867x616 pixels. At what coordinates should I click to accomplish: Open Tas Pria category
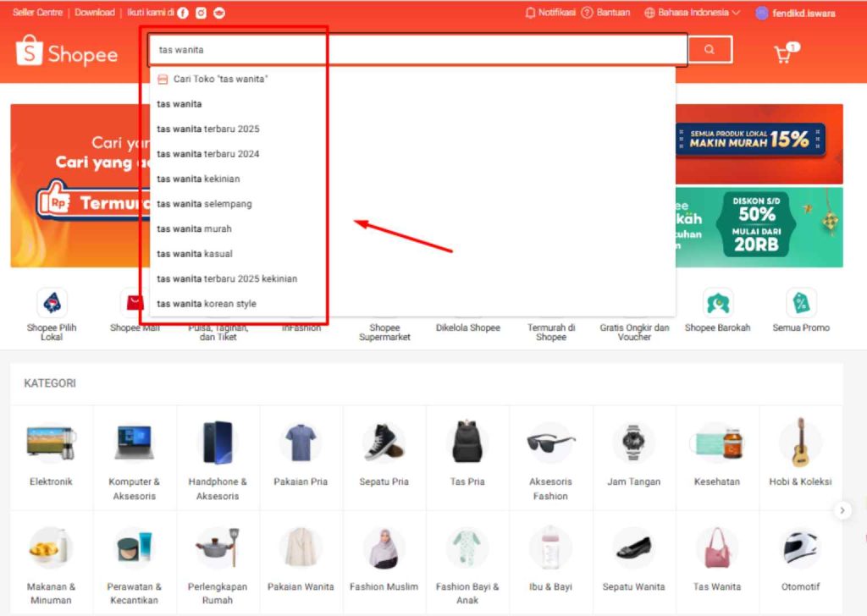coord(467,456)
